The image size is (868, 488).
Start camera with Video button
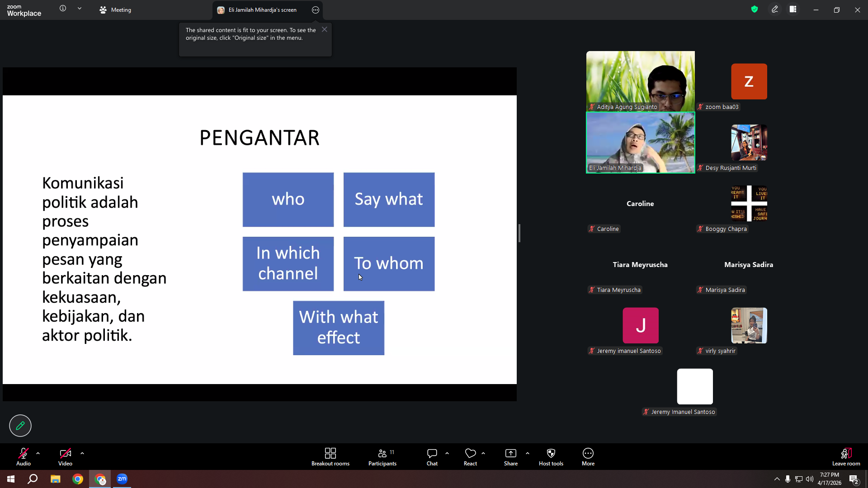pyautogui.click(x=65, y=457)
